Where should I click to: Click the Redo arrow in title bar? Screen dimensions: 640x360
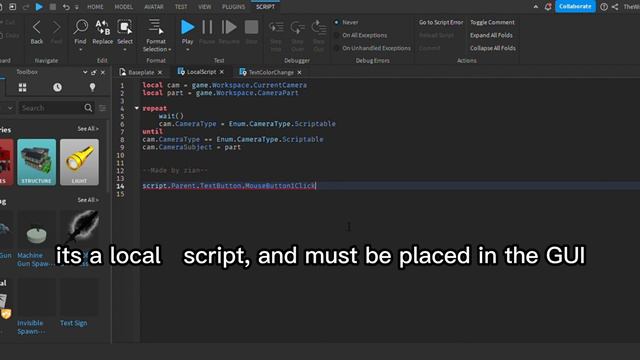point(26,7)
